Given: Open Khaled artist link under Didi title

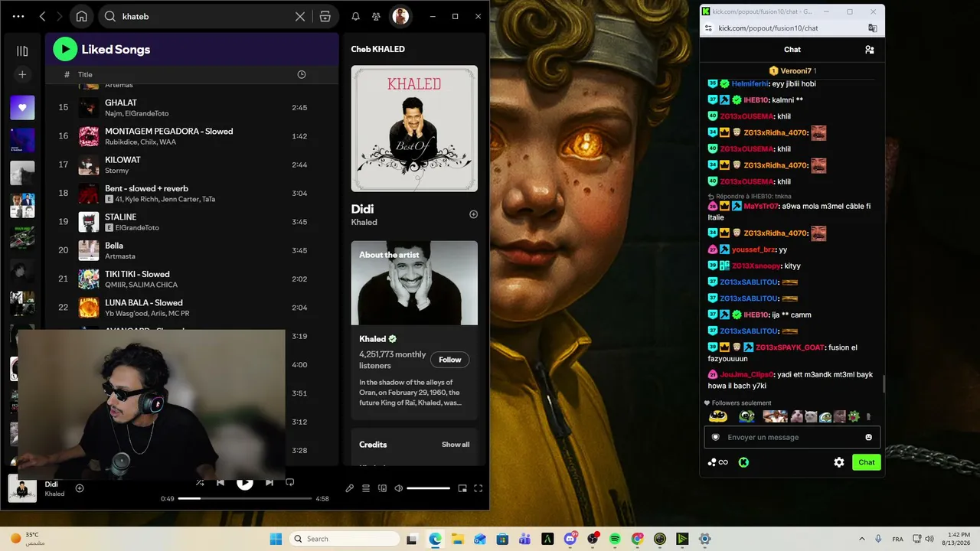Looking at the screenshot, I should [x=364, y=223].
